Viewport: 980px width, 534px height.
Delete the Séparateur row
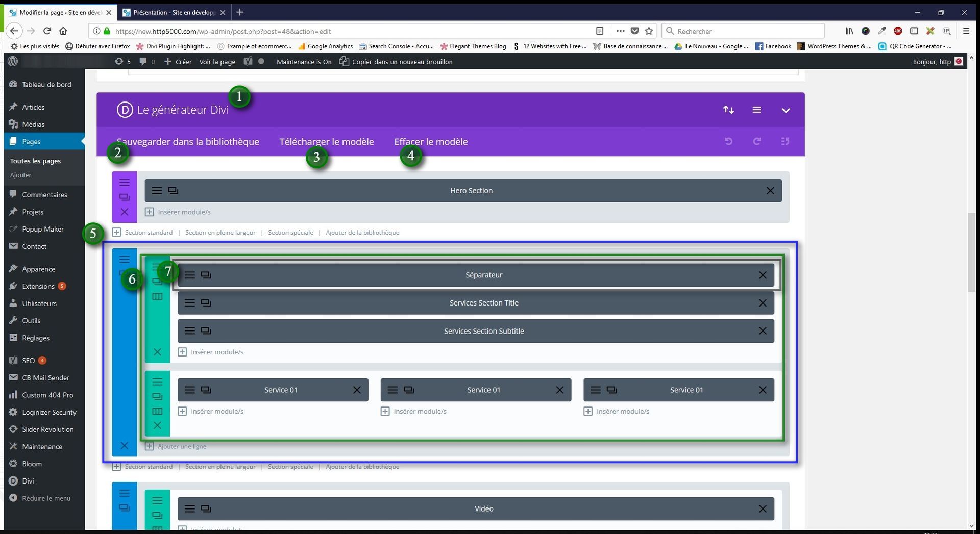pyautogui.click(x=157, y=352)
